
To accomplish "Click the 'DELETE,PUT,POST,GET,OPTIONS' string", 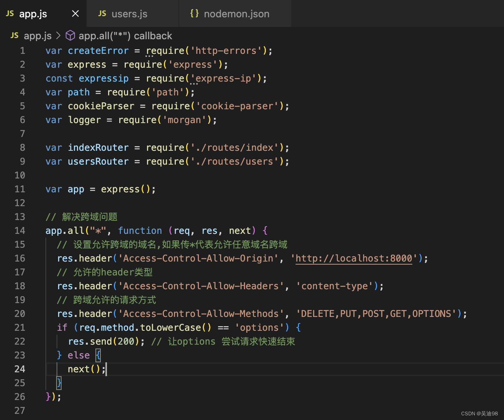I will click(376, 314).
